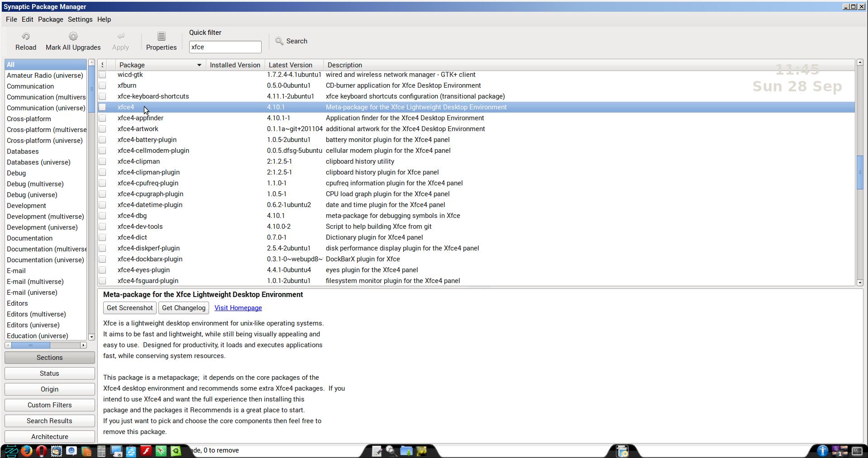The width and height of the screenshot is (868, 458).
Task: Mark the xfce4-appfinder checkbox
Action: click(102, 118)
